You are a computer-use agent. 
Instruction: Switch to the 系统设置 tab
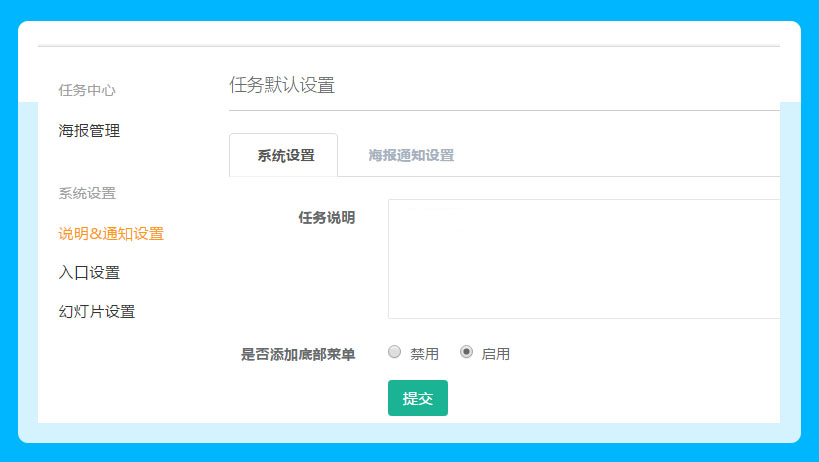(285, 156)
